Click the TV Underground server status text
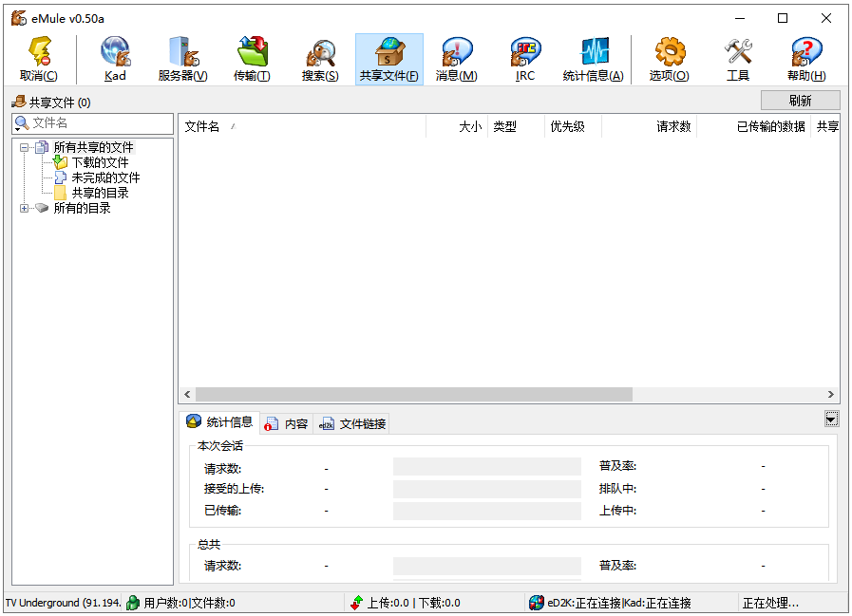Viewport: 852px width, 616px height. click(63, 603)
